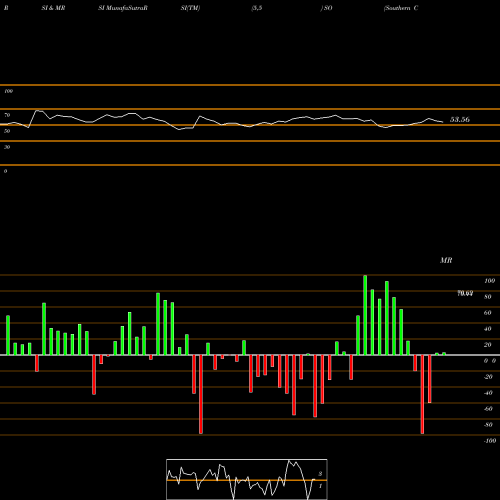500x500 pixels.
Task: Click the 'SI MunafaSutraR' header label
Action: pyautogui.click(x=123, y=8)
